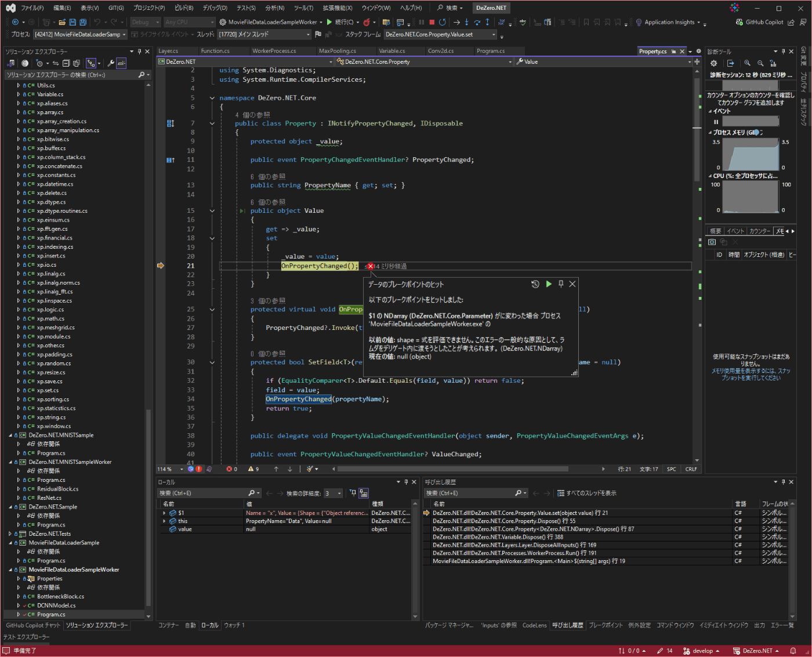Expand the $1 variable in Locals
Screen dimensions: 812x657
tap(164, 513)
